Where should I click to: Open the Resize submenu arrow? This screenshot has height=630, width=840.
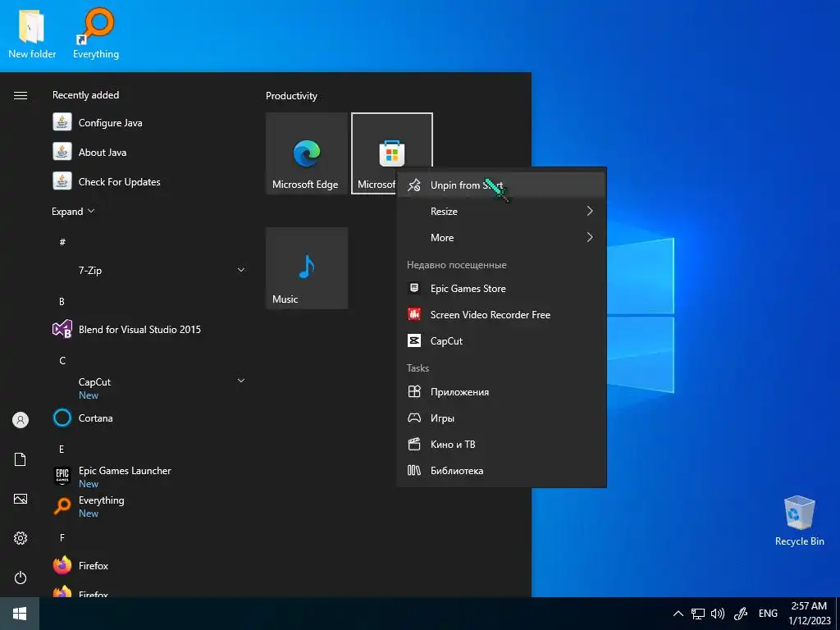pyautogui.click(x=590, y=211)
